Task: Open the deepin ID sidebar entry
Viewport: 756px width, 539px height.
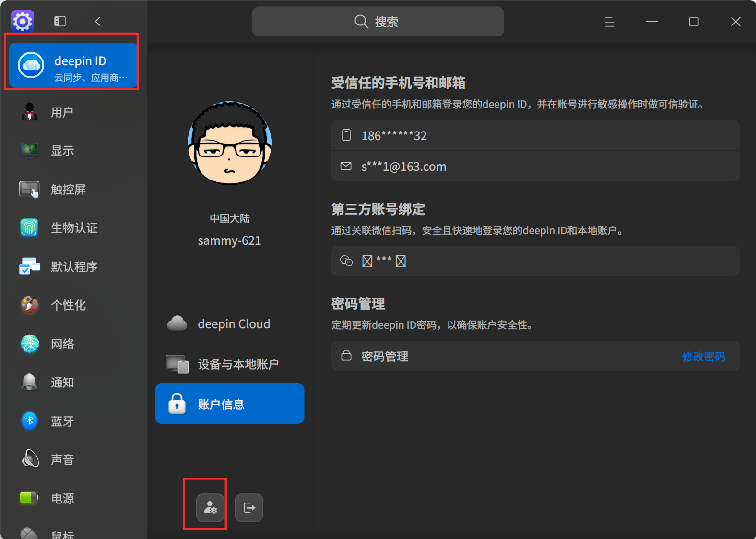Action: click(73, 65)
